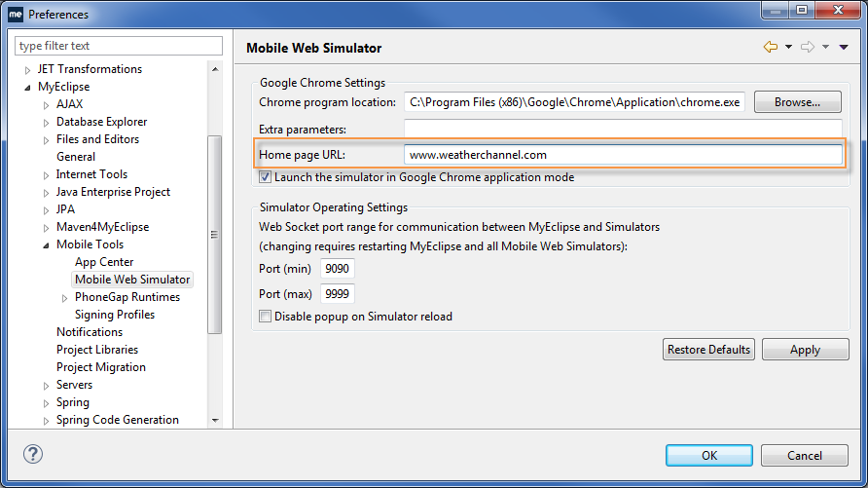Open the Notifications preference page
This screenshot has height=488, width=868.
tap(89, 332)
